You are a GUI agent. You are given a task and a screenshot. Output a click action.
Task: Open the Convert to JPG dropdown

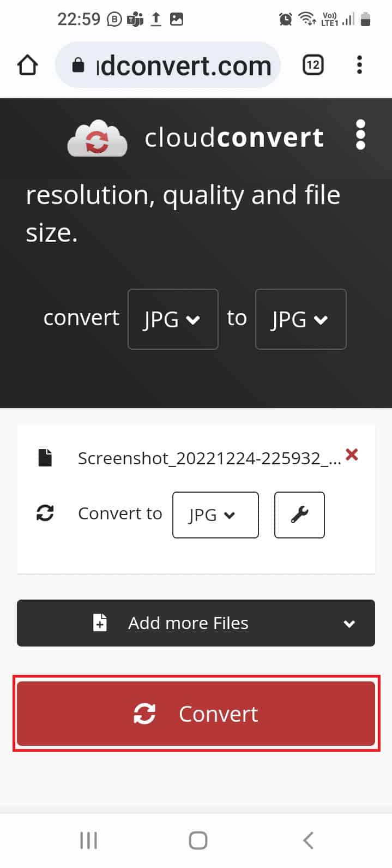[215, 514]
